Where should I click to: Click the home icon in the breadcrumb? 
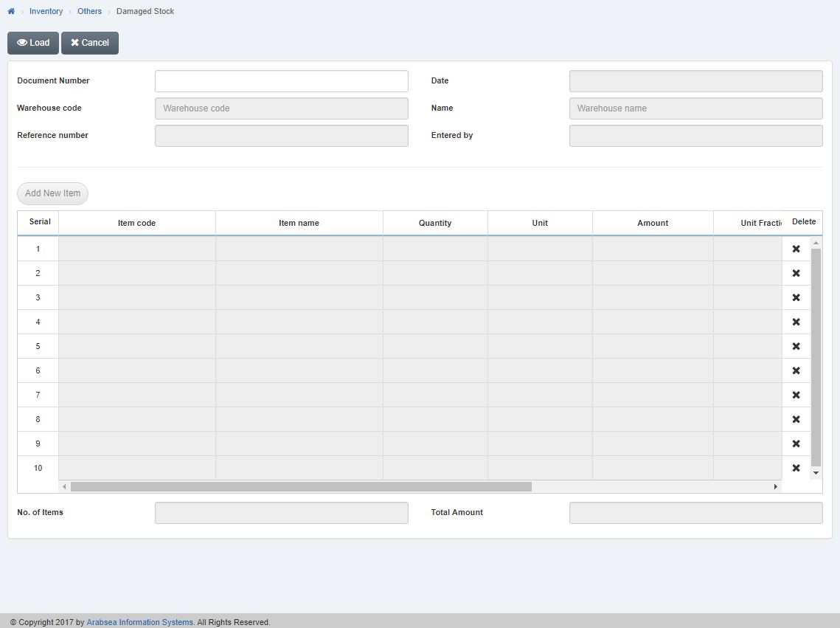pos(10,11)
